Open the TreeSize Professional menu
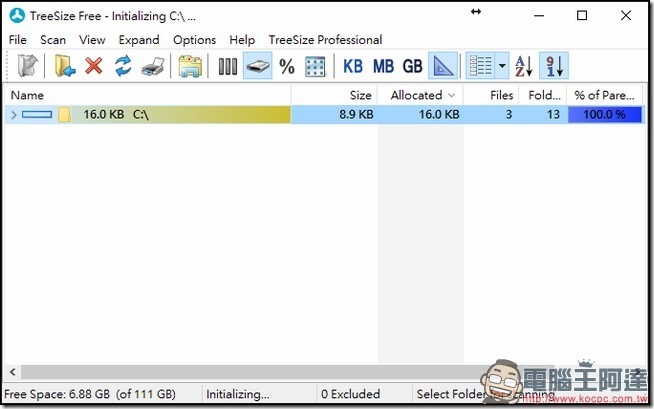The height and width of the screenshot is (409, 654). [325, 40]
